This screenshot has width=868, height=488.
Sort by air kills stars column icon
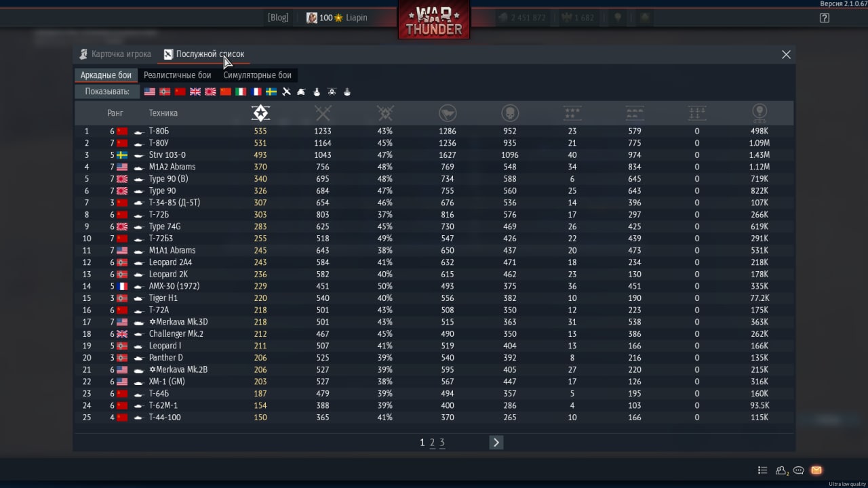point(572,113)
